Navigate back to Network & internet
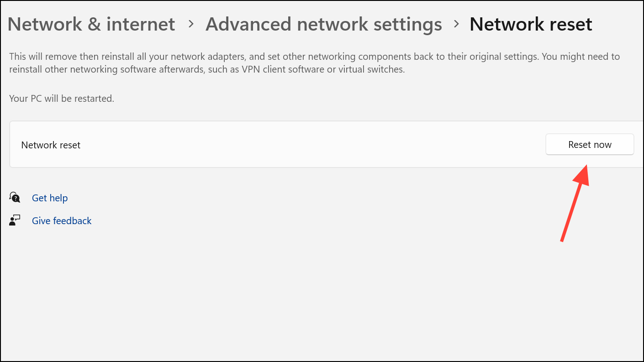 click(x=91, y=24)
